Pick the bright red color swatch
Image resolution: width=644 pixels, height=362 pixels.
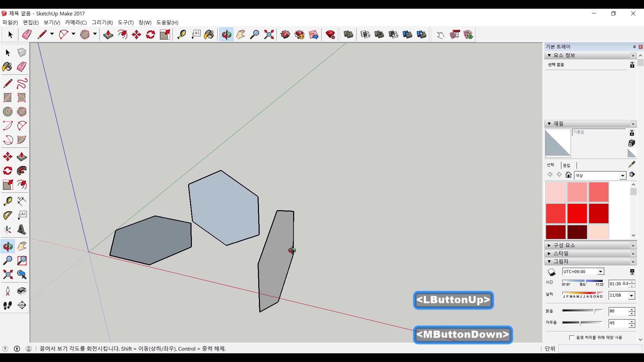[577, 213]
